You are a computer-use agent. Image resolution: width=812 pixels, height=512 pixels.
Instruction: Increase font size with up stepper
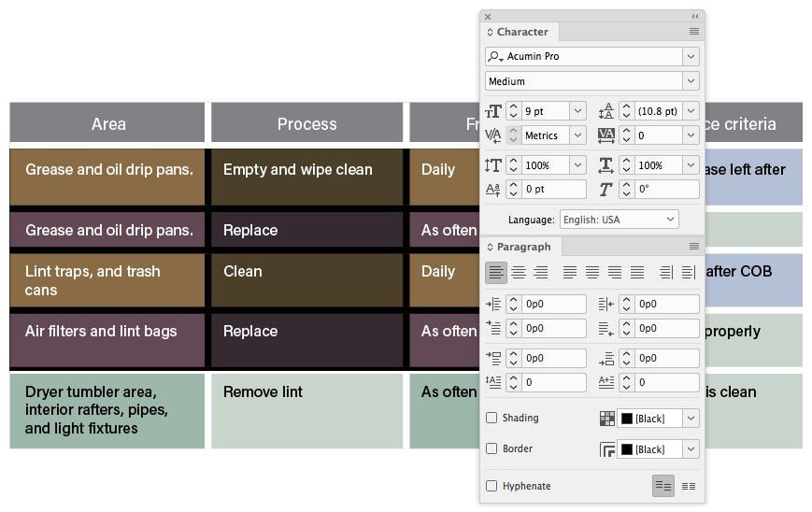(x=513, y=107)
